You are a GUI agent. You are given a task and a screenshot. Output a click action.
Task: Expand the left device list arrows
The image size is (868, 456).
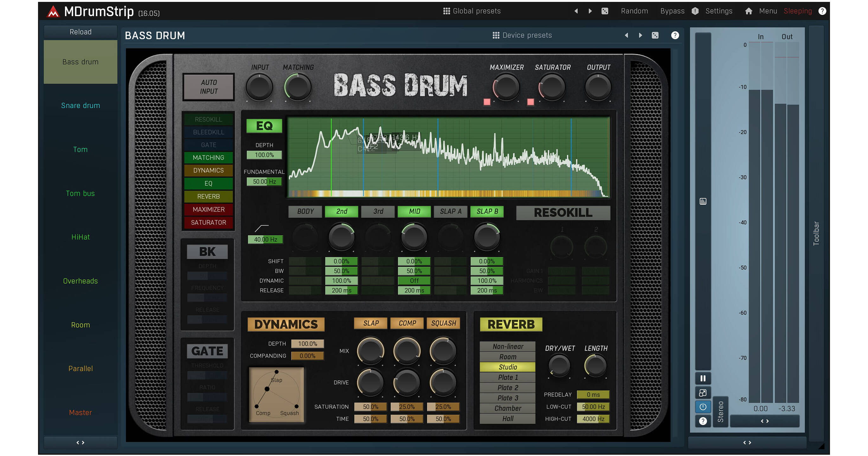pyautogui.click(x=80, y=442)
